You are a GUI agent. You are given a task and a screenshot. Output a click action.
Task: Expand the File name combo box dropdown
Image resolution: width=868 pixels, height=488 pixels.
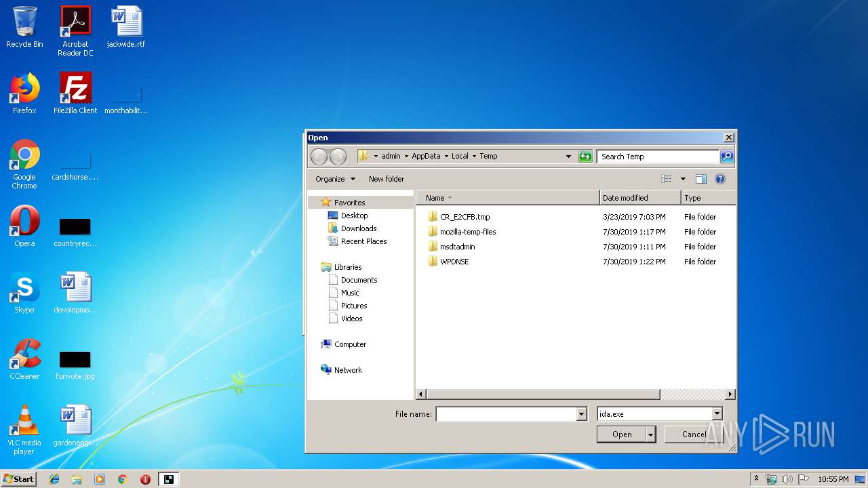[x=581, y=414]
